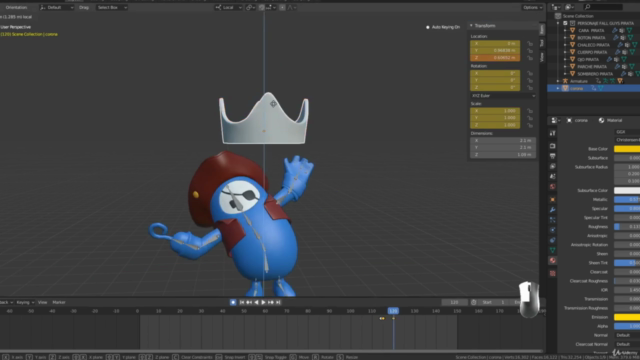This screenshot has width=640, height=360.
Task: Open the XYZ Euler rotation mode dropdown
Action: [503, 96]
